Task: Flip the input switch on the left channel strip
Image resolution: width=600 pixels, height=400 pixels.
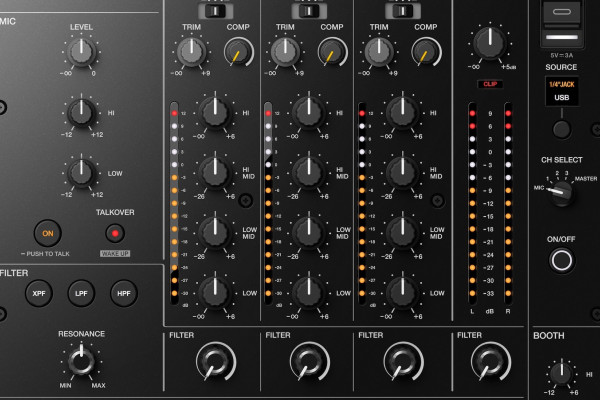Action: 215,10
